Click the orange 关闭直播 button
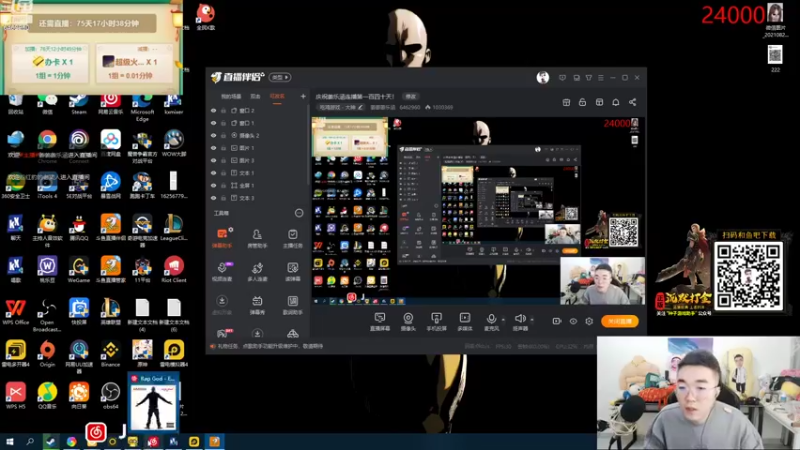 pyautogui.click(x=620, y=321)
